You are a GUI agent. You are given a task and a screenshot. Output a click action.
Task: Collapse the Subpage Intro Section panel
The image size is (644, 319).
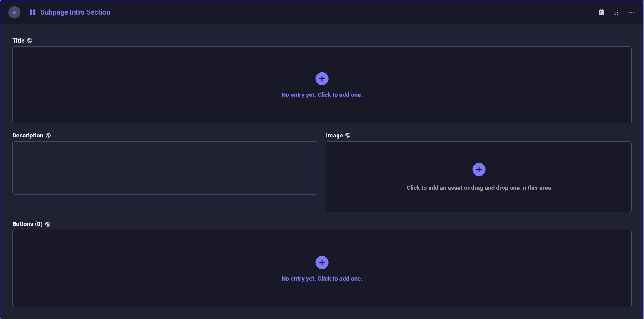coord(14,12)
